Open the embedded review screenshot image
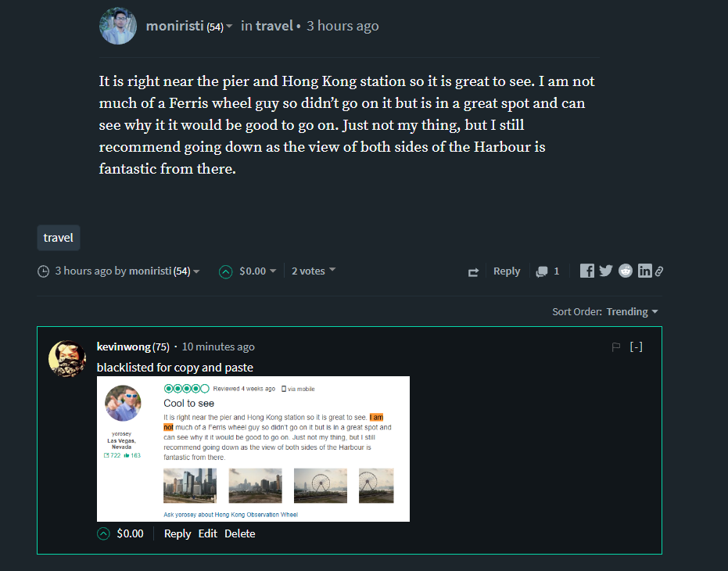The width and height of the screenshot is (728, 571). click(253, 449)
